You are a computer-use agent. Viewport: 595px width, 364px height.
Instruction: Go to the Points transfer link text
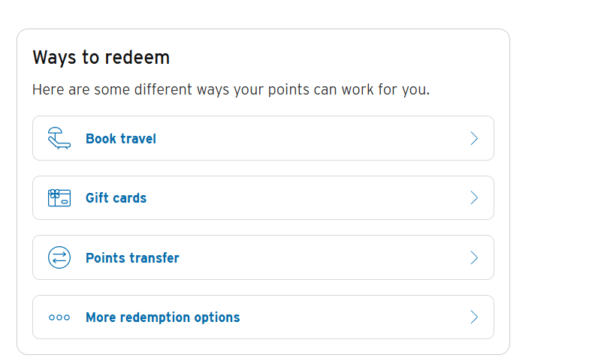(x=132, y=258)
